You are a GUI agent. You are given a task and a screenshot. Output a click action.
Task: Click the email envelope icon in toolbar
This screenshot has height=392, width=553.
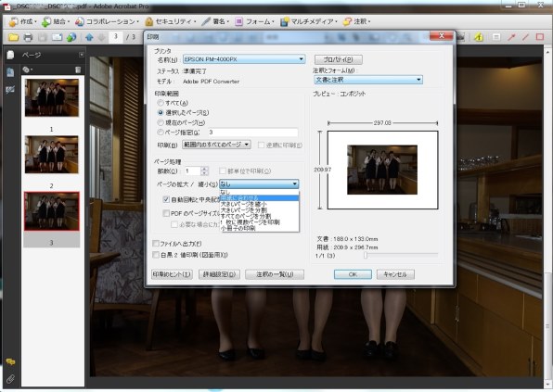57,37
